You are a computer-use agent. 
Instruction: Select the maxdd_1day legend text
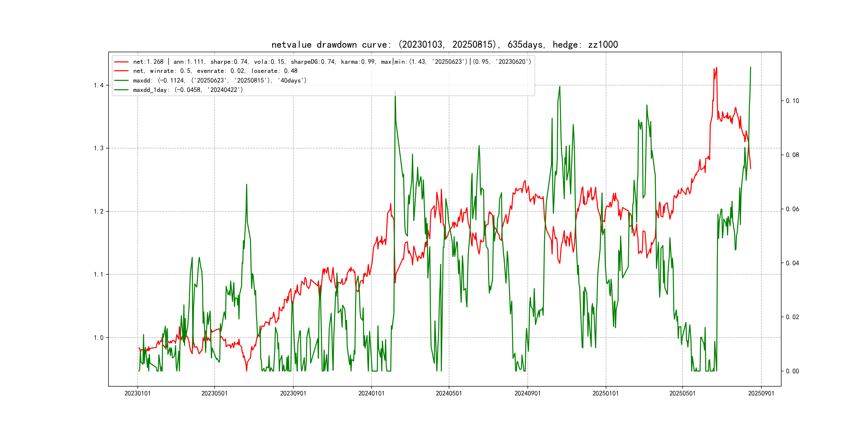188,90
